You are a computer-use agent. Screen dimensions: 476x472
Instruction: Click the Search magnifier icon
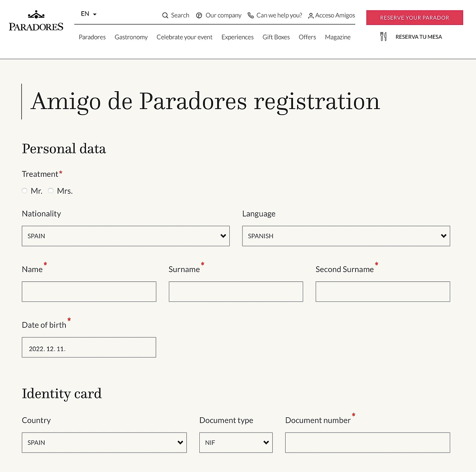(x=165, y=16)
